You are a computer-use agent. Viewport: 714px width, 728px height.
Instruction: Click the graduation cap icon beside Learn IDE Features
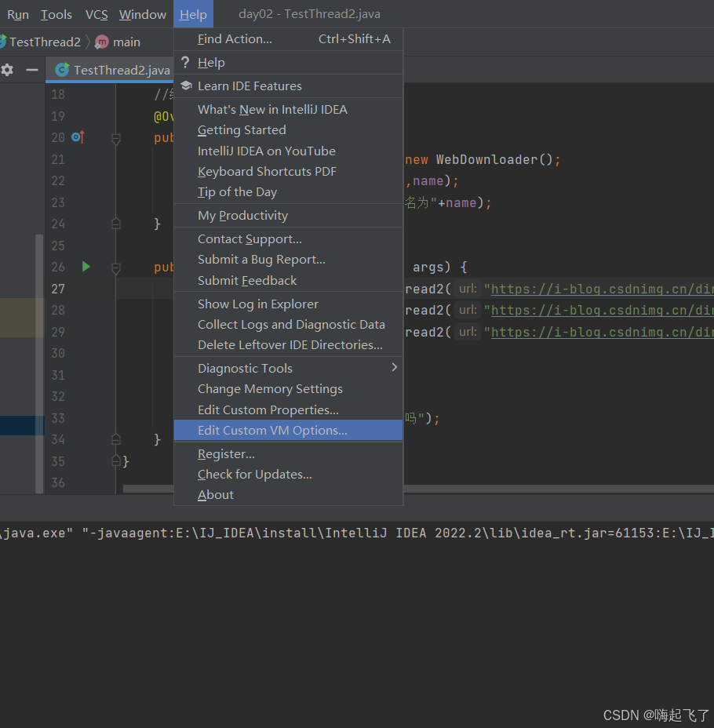(186, 86)
